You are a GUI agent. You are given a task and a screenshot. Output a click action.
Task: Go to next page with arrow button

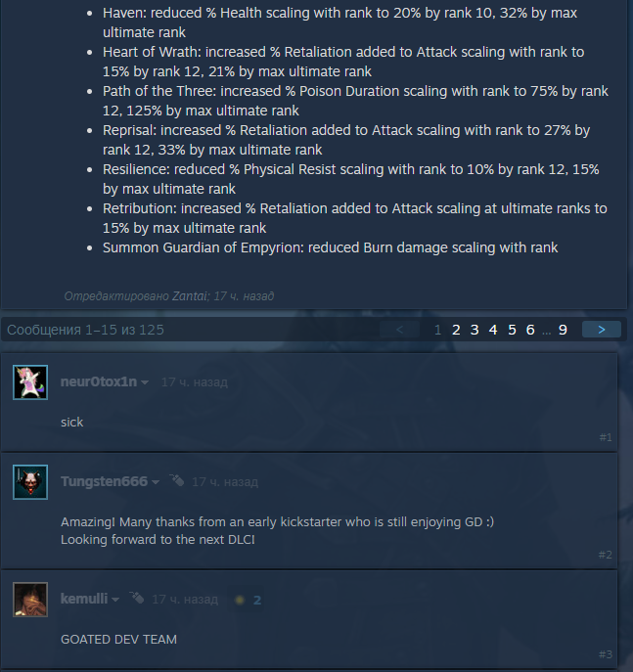(602, 329)
